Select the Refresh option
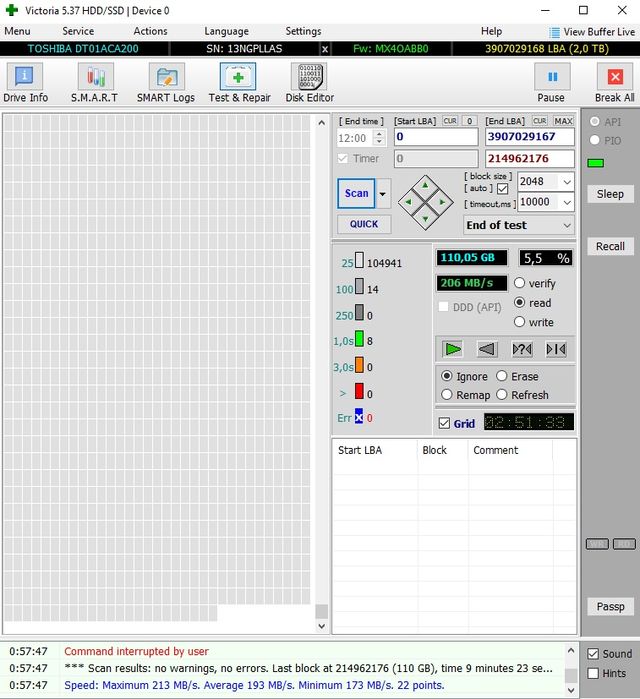 coord(501,395)
